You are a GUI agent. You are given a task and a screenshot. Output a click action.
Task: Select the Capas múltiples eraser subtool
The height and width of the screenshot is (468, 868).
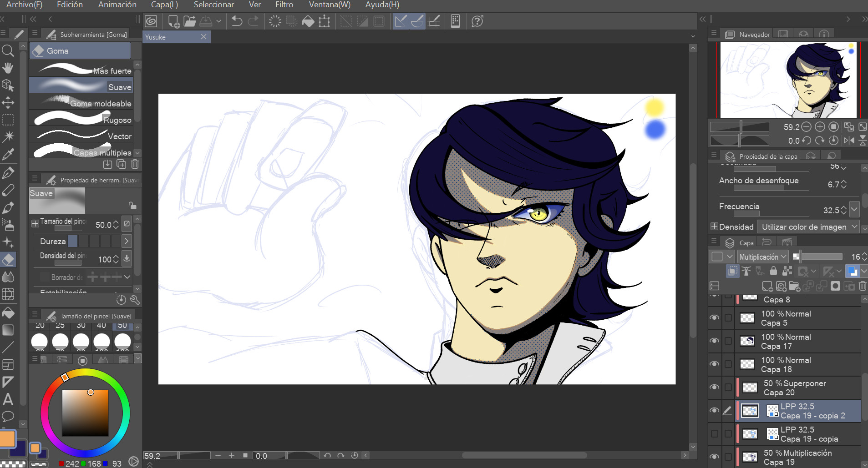tap(81, 151)
